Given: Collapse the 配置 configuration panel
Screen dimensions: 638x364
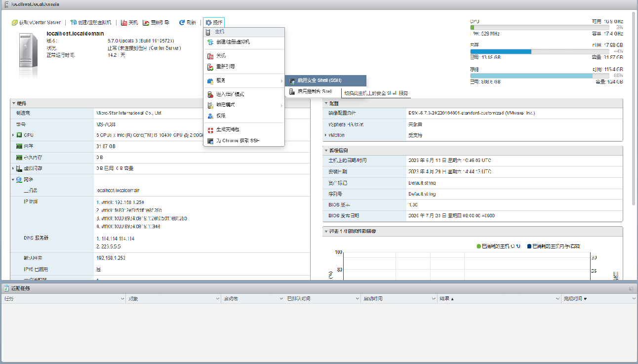Looking at the screenshot, I should tap(326, 104).
